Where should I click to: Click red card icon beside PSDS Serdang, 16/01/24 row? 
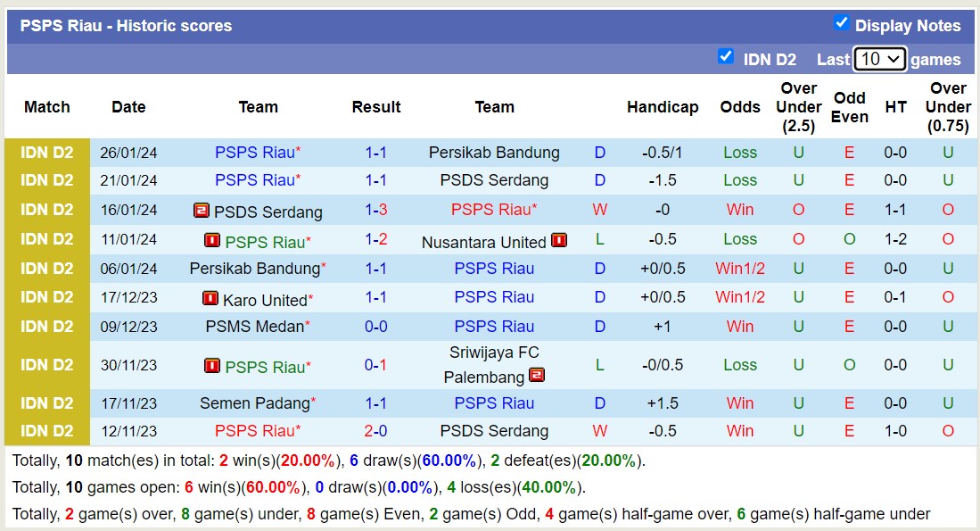coord(202,212)
